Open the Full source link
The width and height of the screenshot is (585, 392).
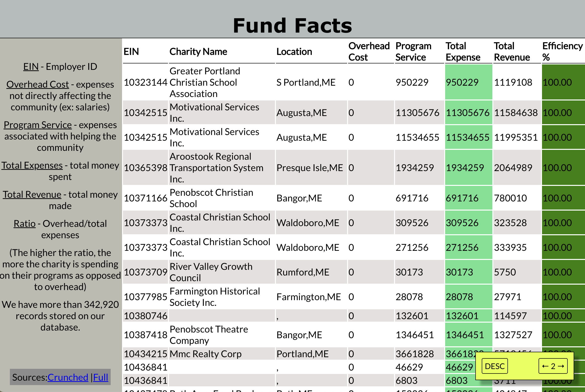tap(101, 377)
